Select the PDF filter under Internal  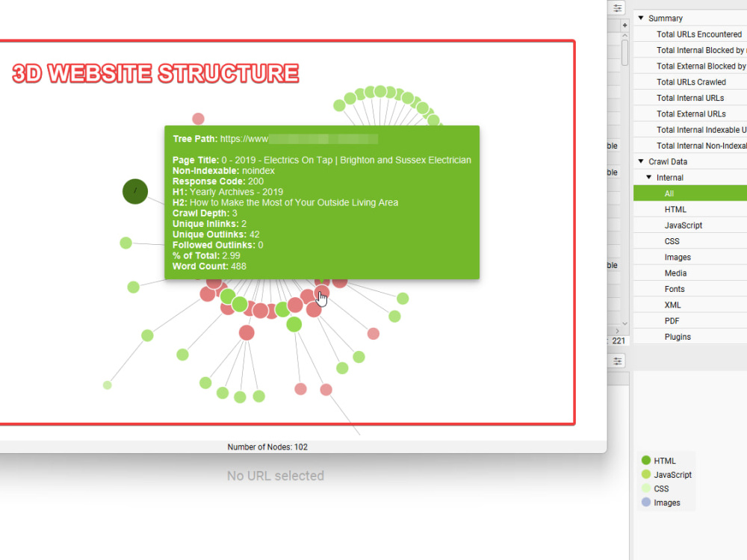point(689,321)
